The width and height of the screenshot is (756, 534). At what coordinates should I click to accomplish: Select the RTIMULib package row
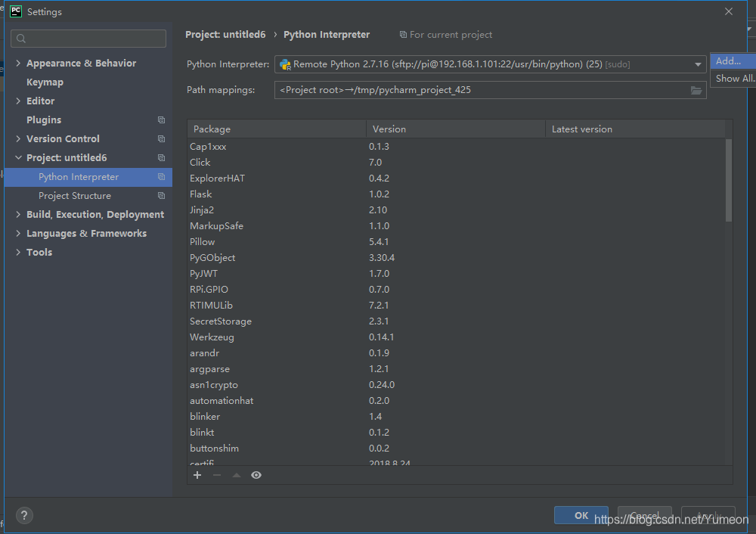click(456, 306)
